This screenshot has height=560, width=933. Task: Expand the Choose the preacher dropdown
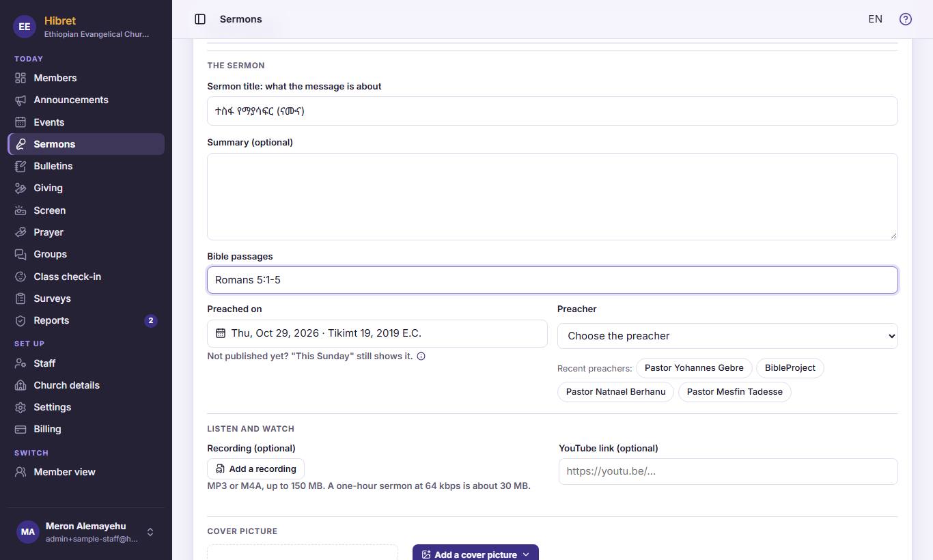[727, 336]
